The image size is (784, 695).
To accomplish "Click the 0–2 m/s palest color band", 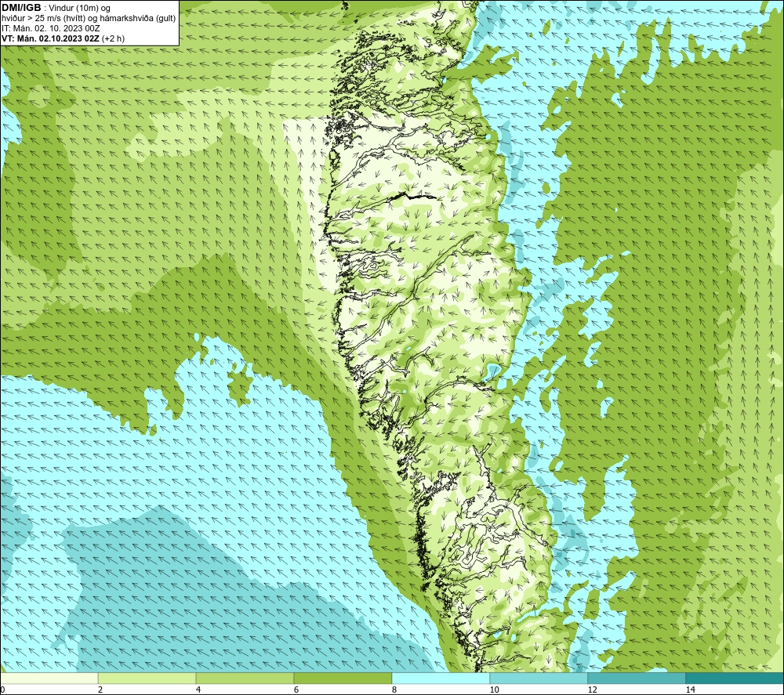I will (49, 678).
